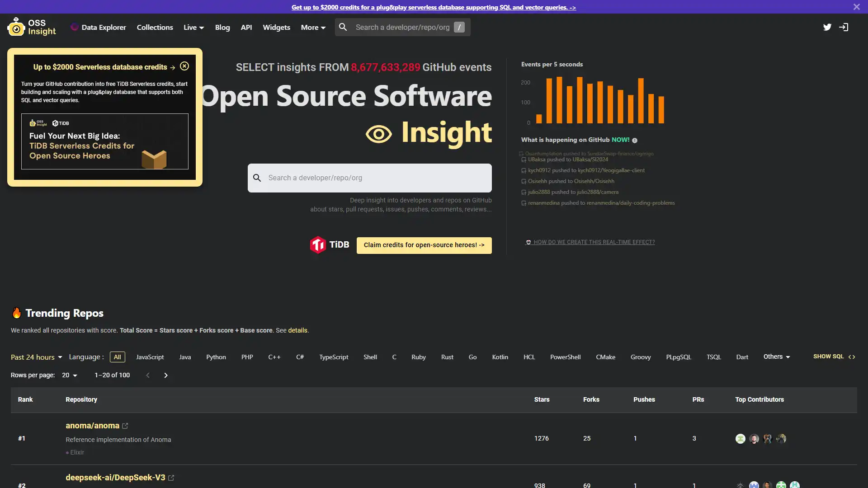Filter trending repos by Groovy
Screen dimensions: 868x488
click(641, 357)
